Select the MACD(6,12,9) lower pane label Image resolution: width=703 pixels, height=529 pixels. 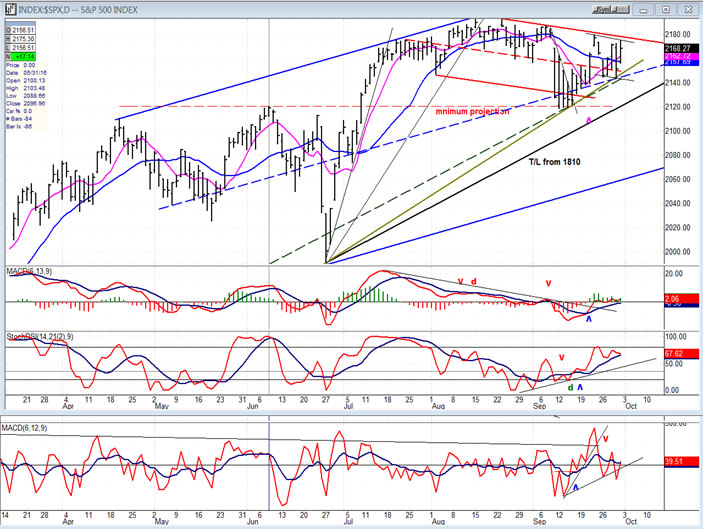[x=24, y=428]
